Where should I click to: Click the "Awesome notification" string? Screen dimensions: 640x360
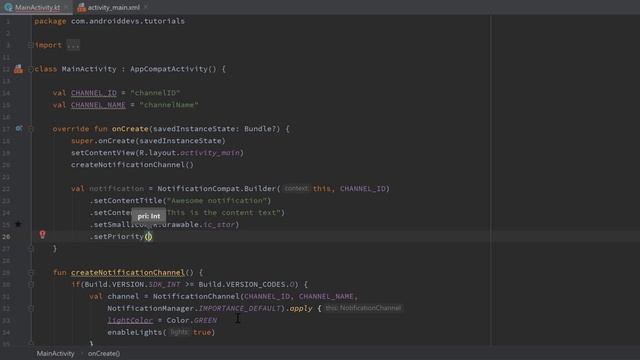click(x=217, y=200)
